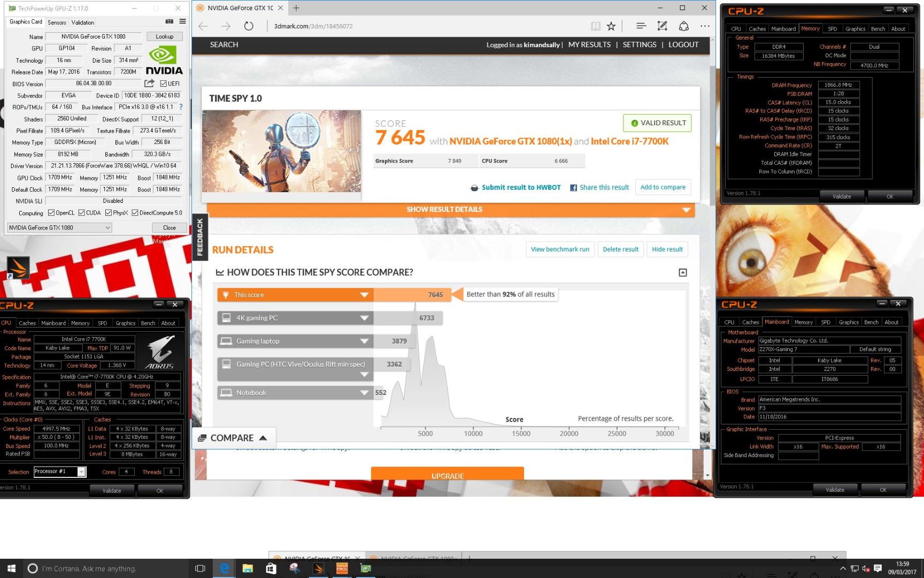Open GPU-Z hamburger menu

[x=182, y=21]
